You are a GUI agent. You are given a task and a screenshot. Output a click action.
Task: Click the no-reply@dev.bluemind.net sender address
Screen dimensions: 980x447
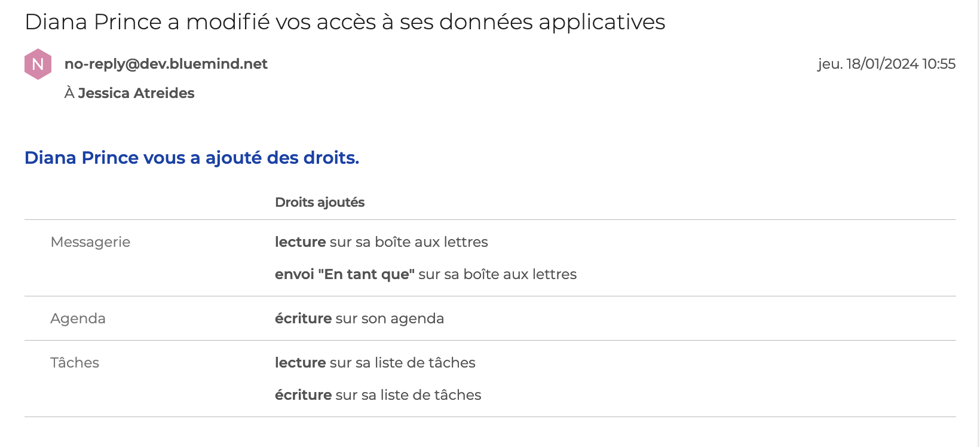click(166, 64)
